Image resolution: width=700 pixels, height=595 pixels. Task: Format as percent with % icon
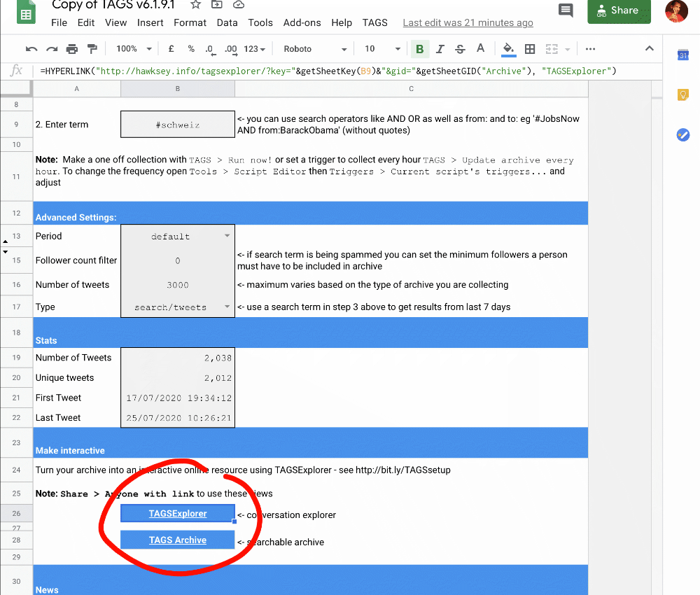pos(191,49)
